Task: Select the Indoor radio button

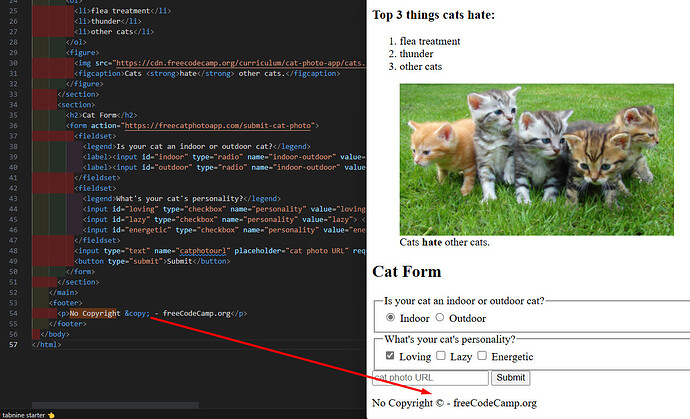Action: (390, 317)
